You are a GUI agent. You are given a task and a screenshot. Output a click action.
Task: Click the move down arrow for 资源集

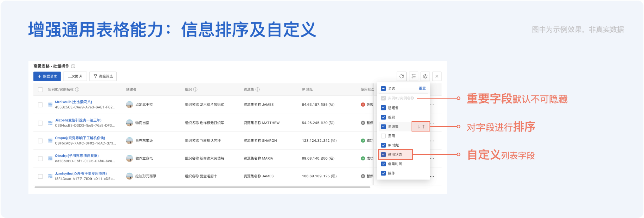pos(418,127)
